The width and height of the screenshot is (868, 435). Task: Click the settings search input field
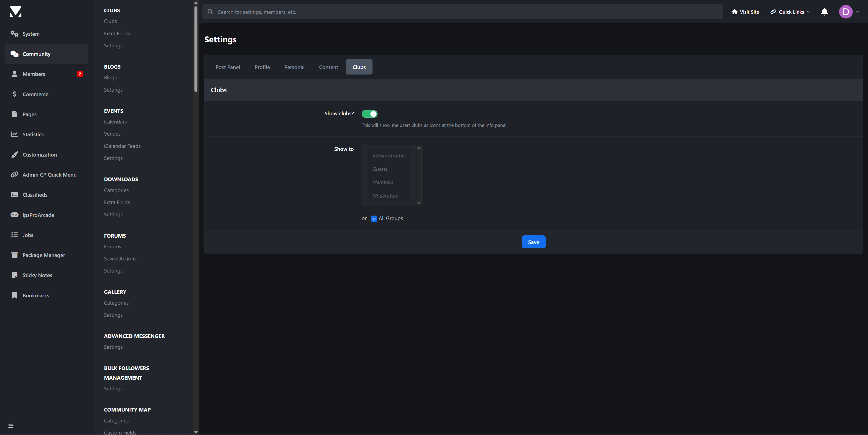click(x=465, y=12)
